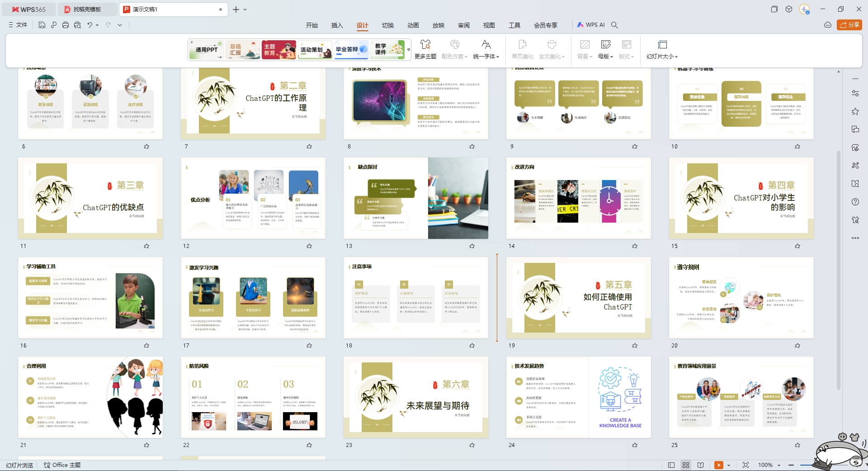
Task: Open the 更多主题 themes gallery
Action: [425, 50]
